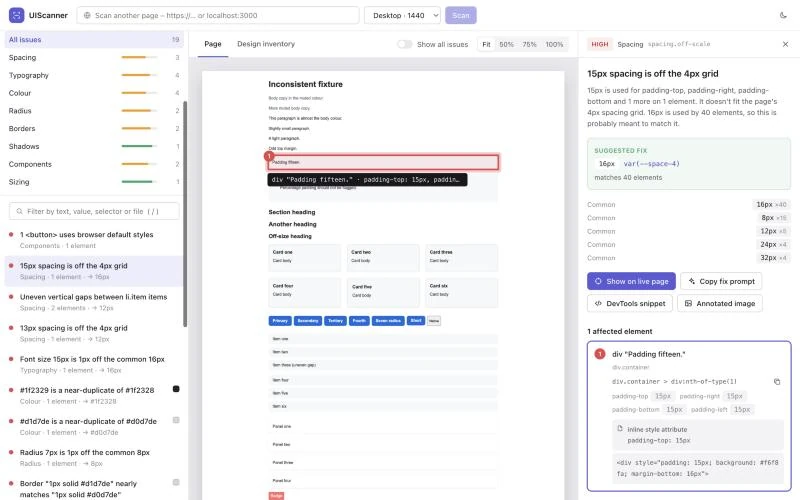Click the HIGH severity badge
Screen dimensions: 800x500
point(599,44)
